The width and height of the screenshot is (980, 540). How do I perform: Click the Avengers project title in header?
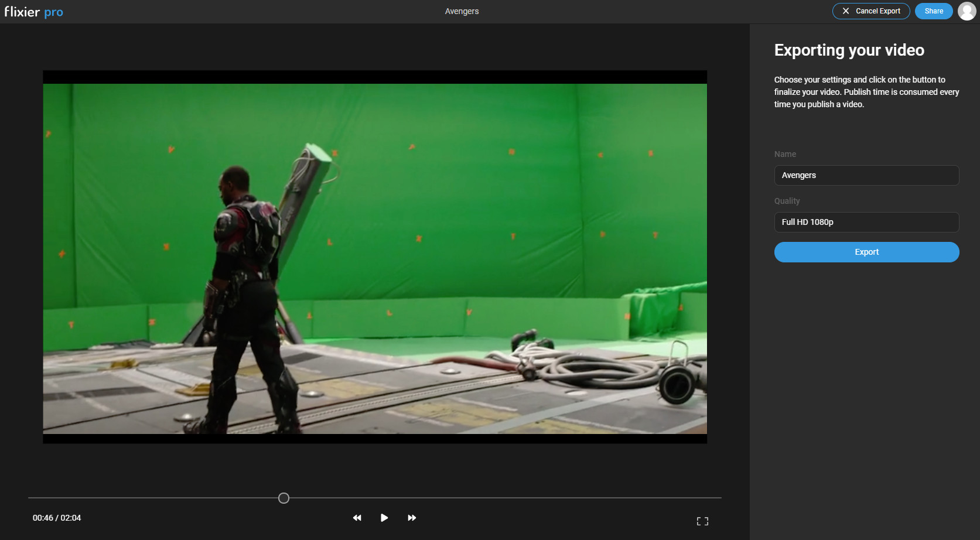[x=462, y=11]
